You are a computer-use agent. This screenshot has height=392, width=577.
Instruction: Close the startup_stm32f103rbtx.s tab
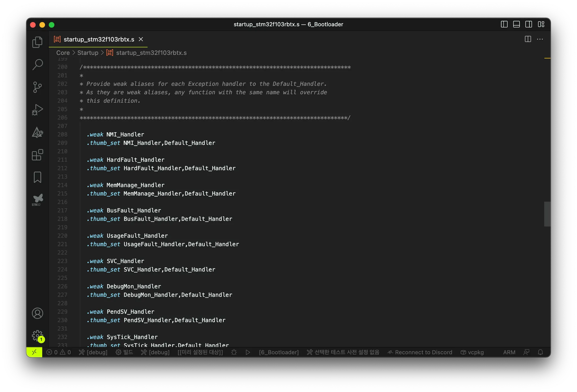coord(141,39)
